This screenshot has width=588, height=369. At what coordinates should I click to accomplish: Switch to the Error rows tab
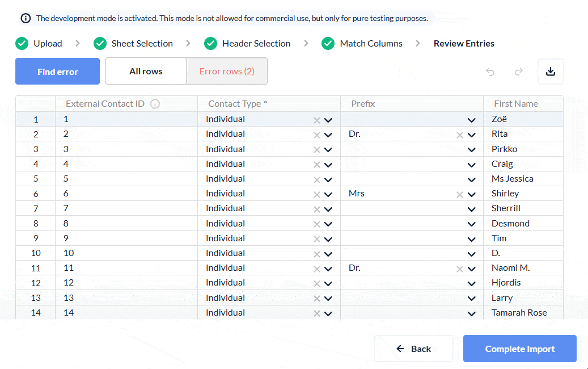point(227,72)
